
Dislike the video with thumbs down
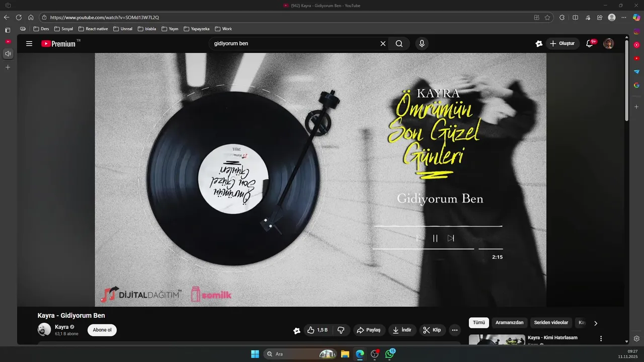click(341, 330)
